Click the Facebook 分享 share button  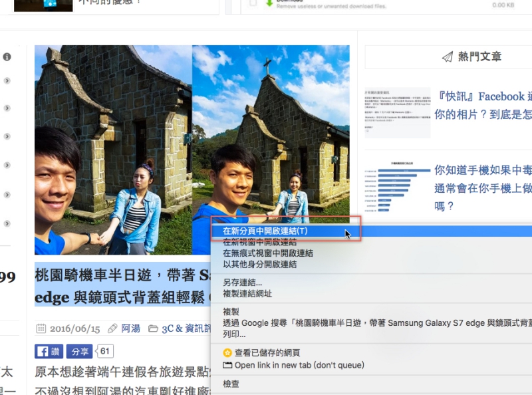[79, 351]
